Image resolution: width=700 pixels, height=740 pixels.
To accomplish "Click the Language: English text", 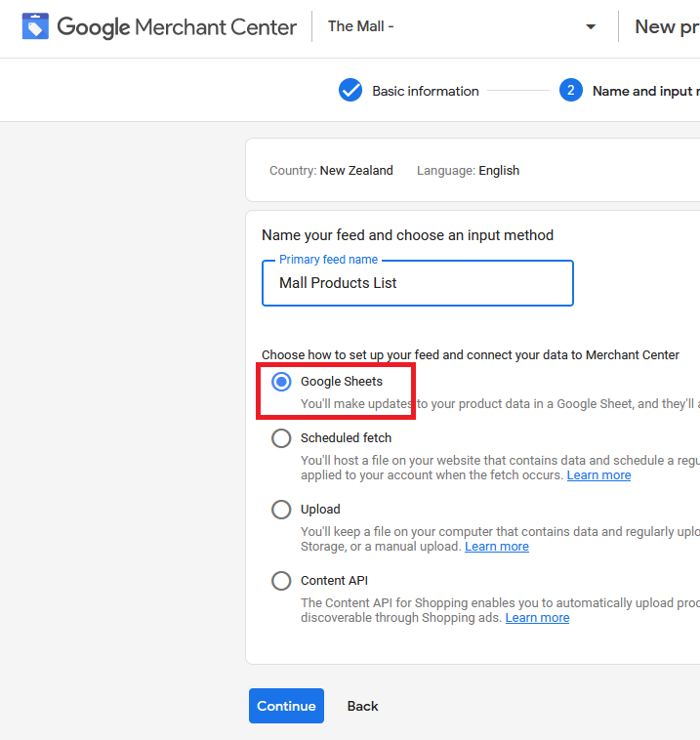I will pos(468,171).
